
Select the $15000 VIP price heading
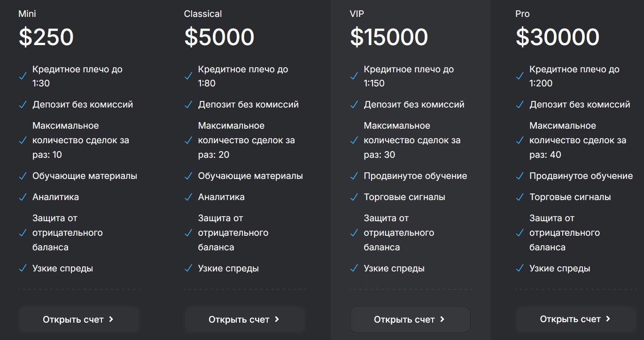click(389, 38)
